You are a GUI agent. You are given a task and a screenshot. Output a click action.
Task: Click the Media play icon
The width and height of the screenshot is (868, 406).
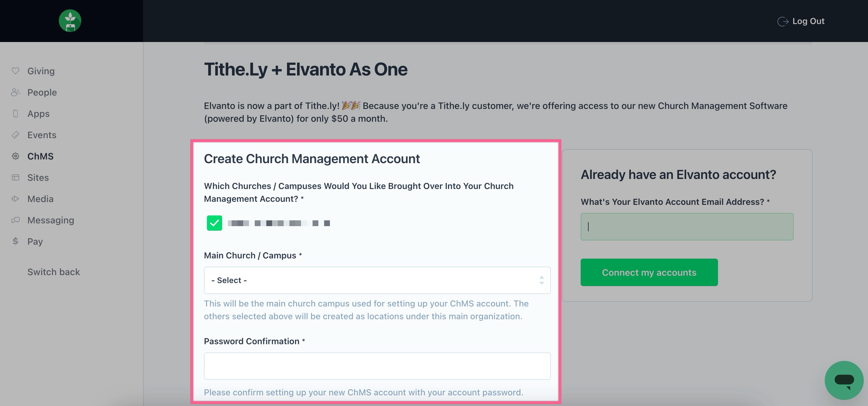pyautogui.click(x=16, y=199)
